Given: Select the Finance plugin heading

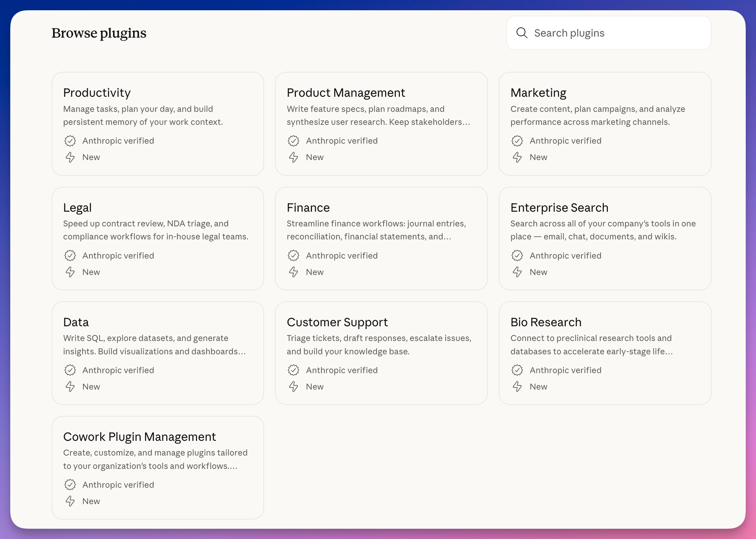Looking at the screenshot, I should click(308, 208).
